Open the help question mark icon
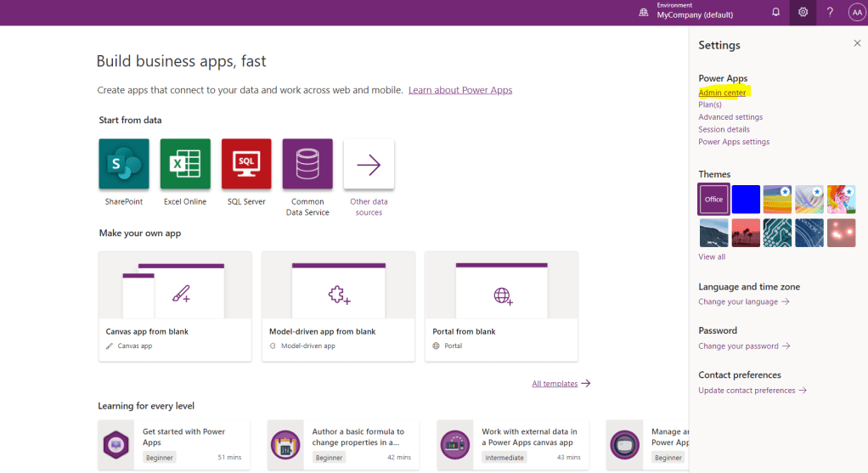 pyautogui.click(x=830, y=13)
